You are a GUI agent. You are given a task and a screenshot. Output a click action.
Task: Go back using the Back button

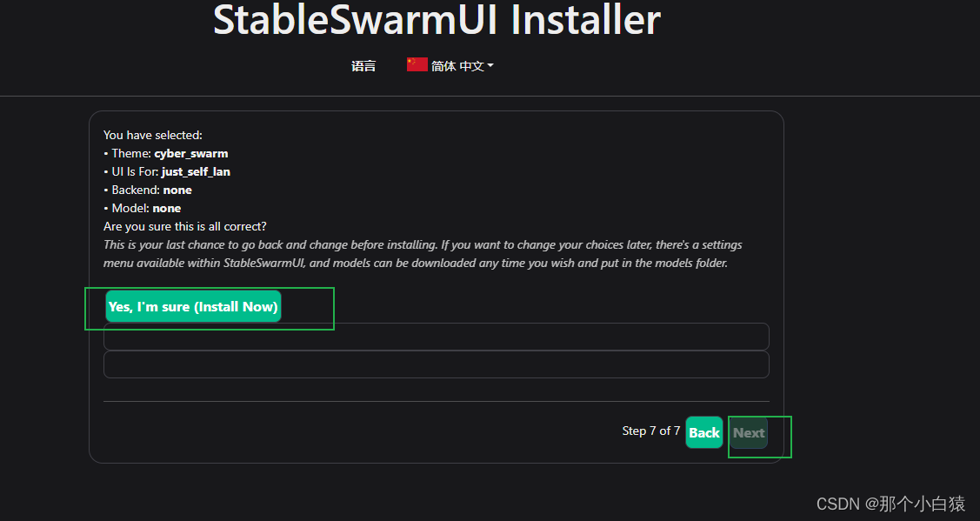(x=703, y=432)
